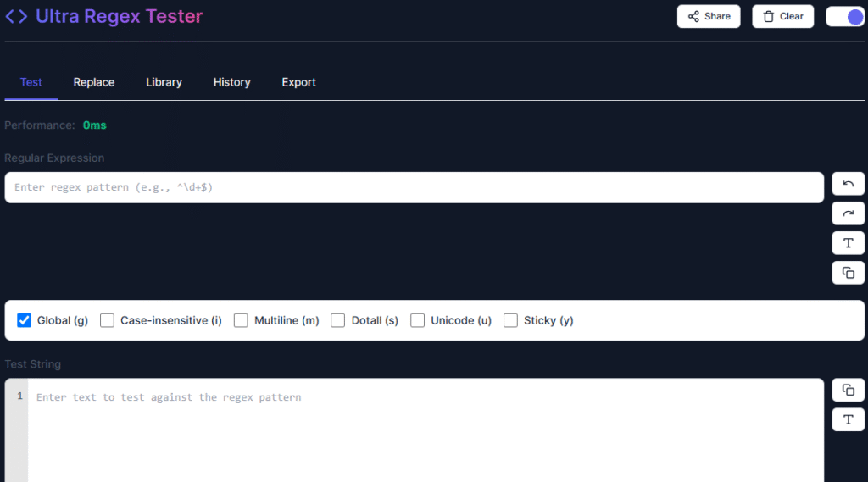Focus the regex pattern input field
The width and height of the screenshot is (868, 482).
coord(414,187)
